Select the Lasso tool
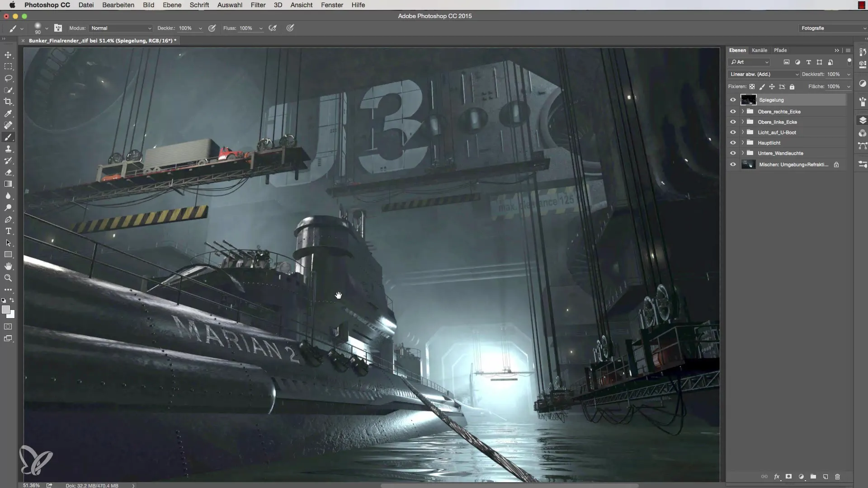 tap(8, 78)
